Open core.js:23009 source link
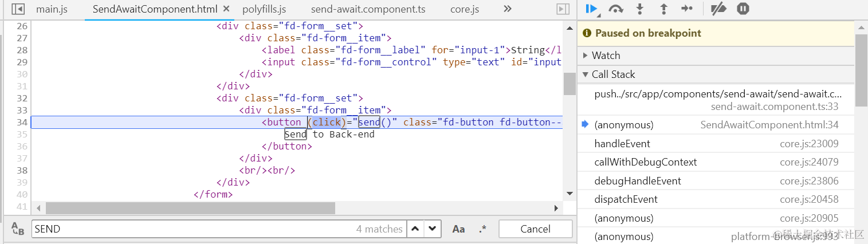This screenshot has width=868, height=244. [809, 144]
